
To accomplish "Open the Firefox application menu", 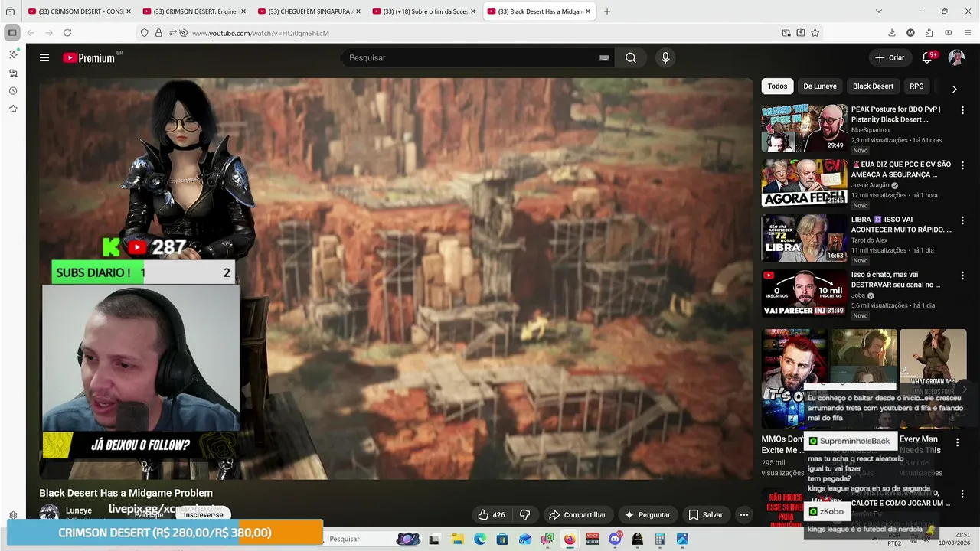I will [x=967, y=33].
